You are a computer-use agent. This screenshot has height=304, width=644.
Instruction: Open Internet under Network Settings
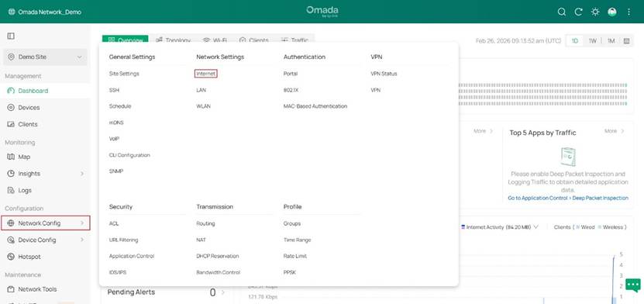(x=206, y=74)
